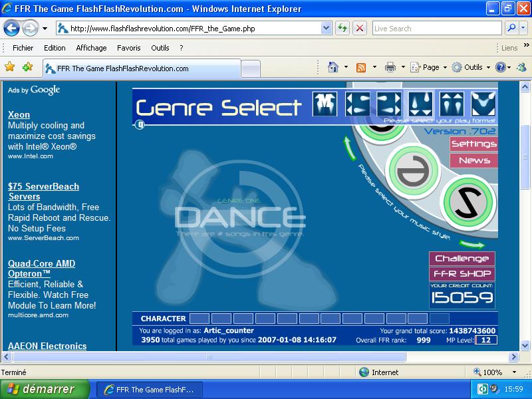This screenshot has width=532, height=399.
Task: Click the address bar URL field
Action: (x=189, y=29)
